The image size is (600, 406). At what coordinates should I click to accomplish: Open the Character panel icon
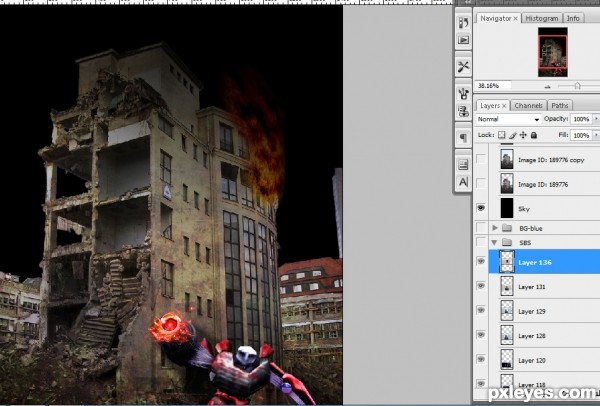coord(463,182)
